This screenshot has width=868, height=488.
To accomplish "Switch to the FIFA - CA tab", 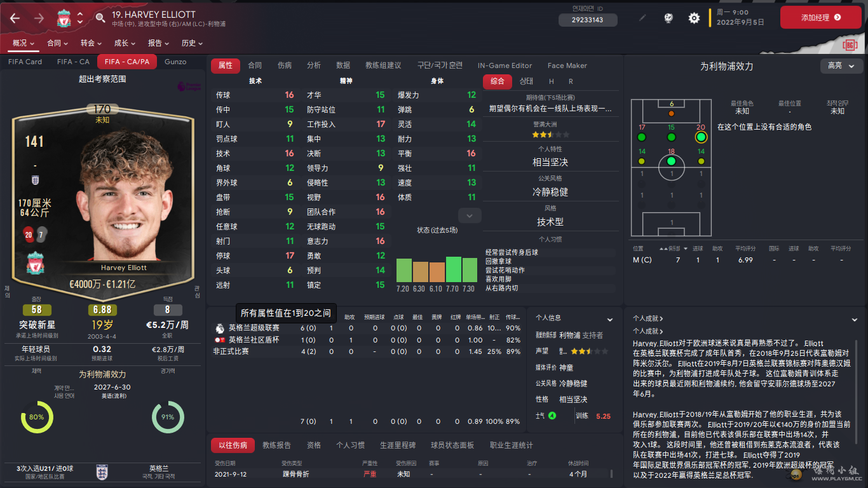I will coord(73,62).
